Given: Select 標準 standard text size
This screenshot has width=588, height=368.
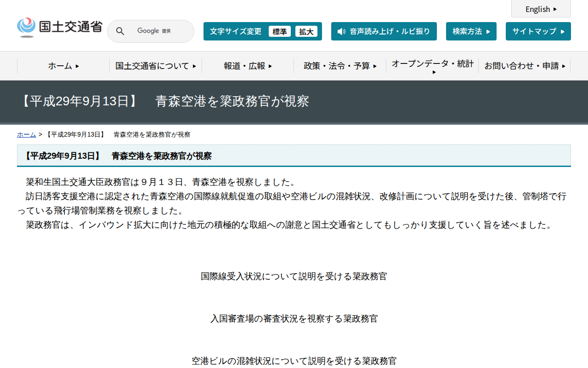Looking at the screenshot, I should pos(280,31).
